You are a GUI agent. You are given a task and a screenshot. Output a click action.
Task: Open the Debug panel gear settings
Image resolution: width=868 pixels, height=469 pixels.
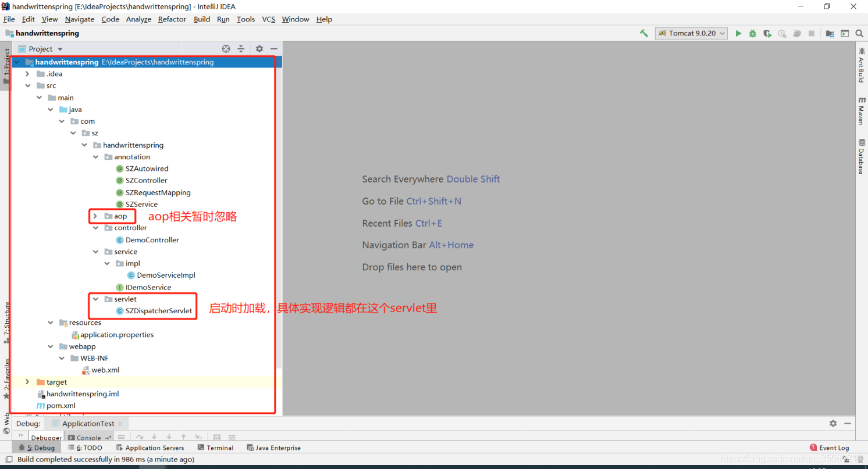[x=833, y=424]
